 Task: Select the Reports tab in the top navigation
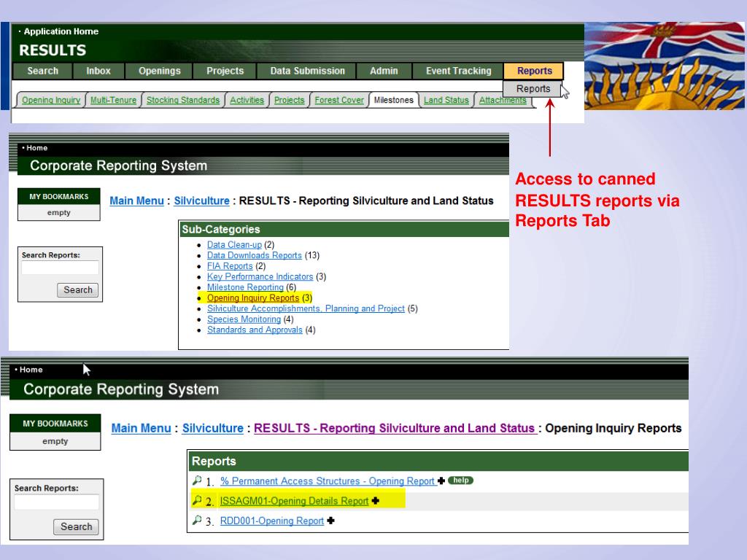point(533,71)
